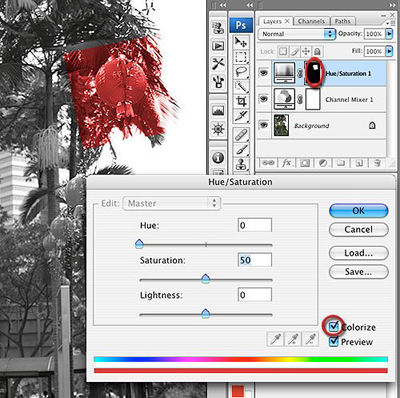Image resolution: width=400 pixels, height=398 pixels.
Task: Click the Saturation slider handle
Action: point(206,279)
